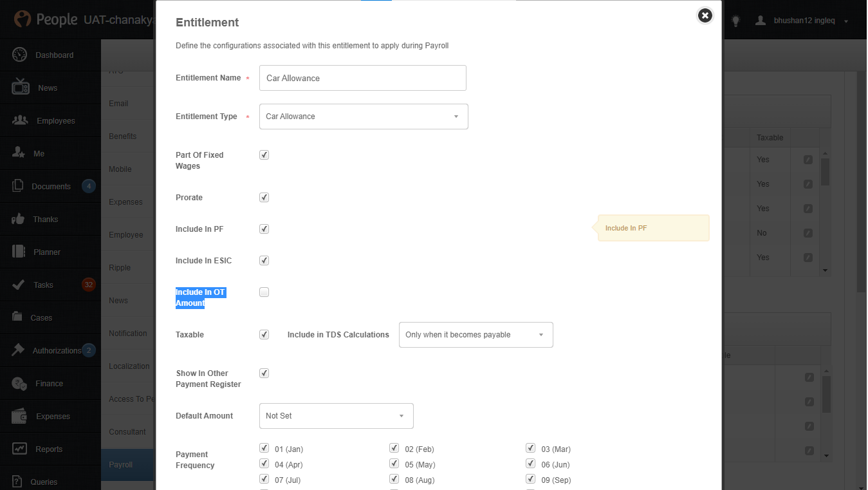Uncheck the Prorate checkbox
The width and height of the screenshot is (868, 490).
[264, 198]
